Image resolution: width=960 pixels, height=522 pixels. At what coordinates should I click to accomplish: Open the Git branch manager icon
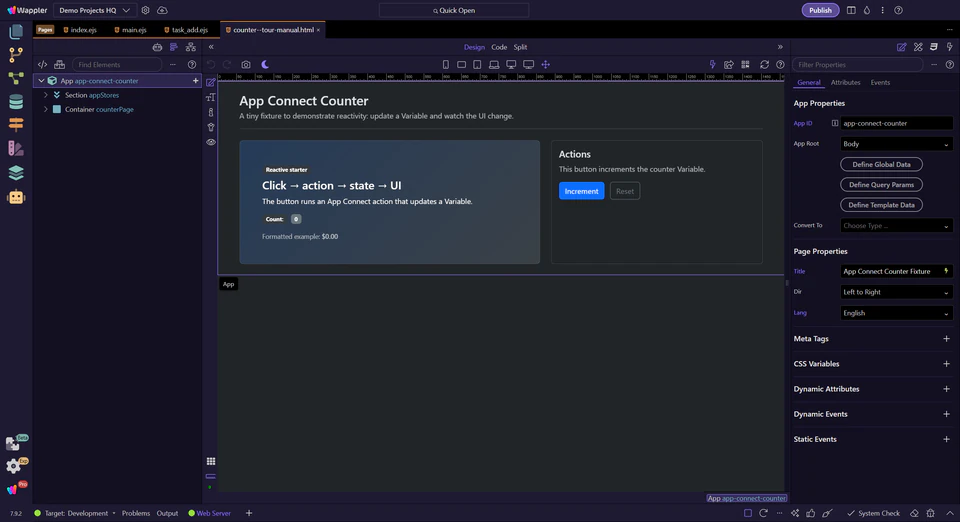pos(16,54)
